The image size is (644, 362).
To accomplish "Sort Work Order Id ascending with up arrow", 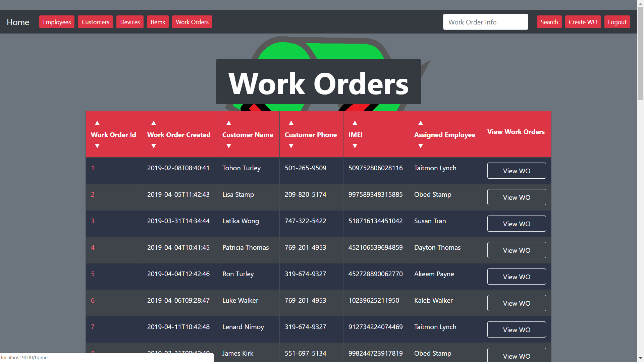I will coord(97,123).
